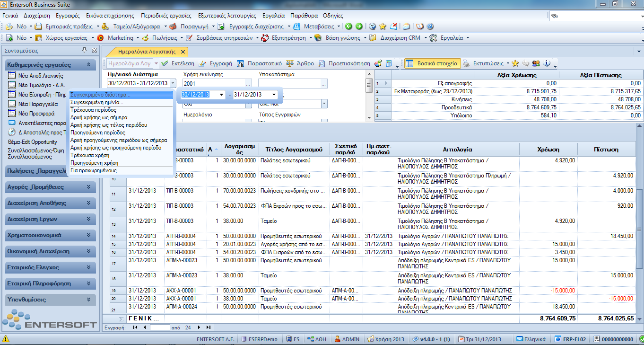Open Νέα Παραγγελία shortcut
Viewport: 644px width, 345px height.
point(33,104)
